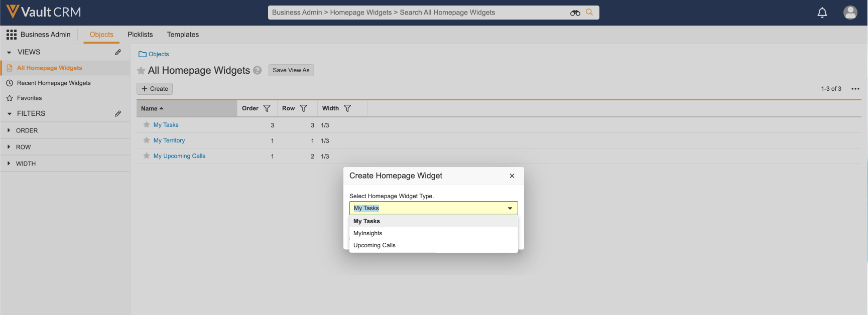This screenshot has height=315, width=868.
Task: Open the three-dots actions menu
Action: pos(855,89)
